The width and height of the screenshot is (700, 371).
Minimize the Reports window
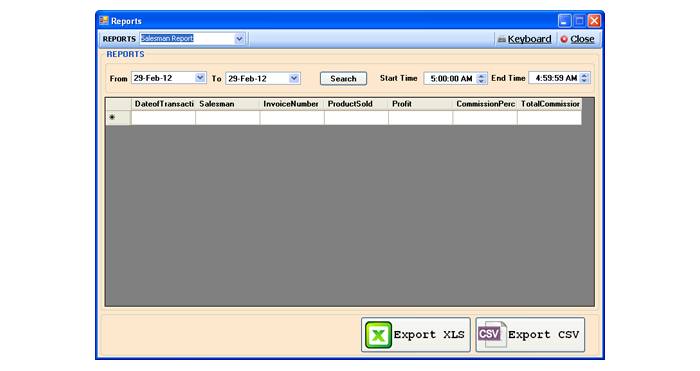pyautogui.click(x=565, y=21)
